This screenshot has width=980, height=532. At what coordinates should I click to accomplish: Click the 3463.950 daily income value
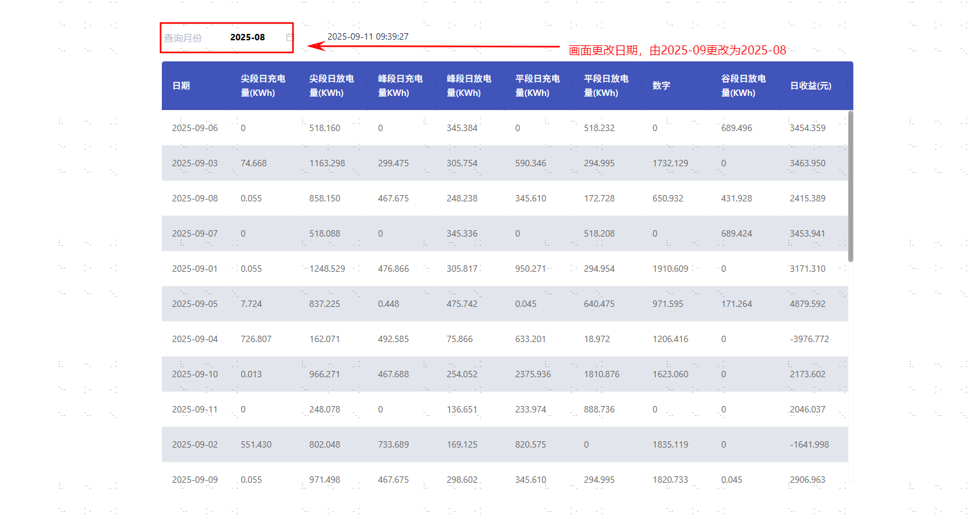(807, 163)
